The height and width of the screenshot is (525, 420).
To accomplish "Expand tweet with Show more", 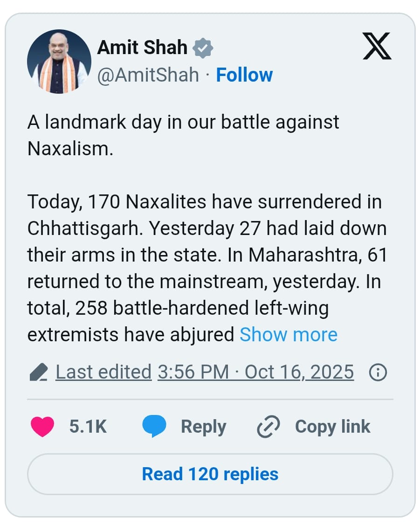I will (x=288, y=335).
